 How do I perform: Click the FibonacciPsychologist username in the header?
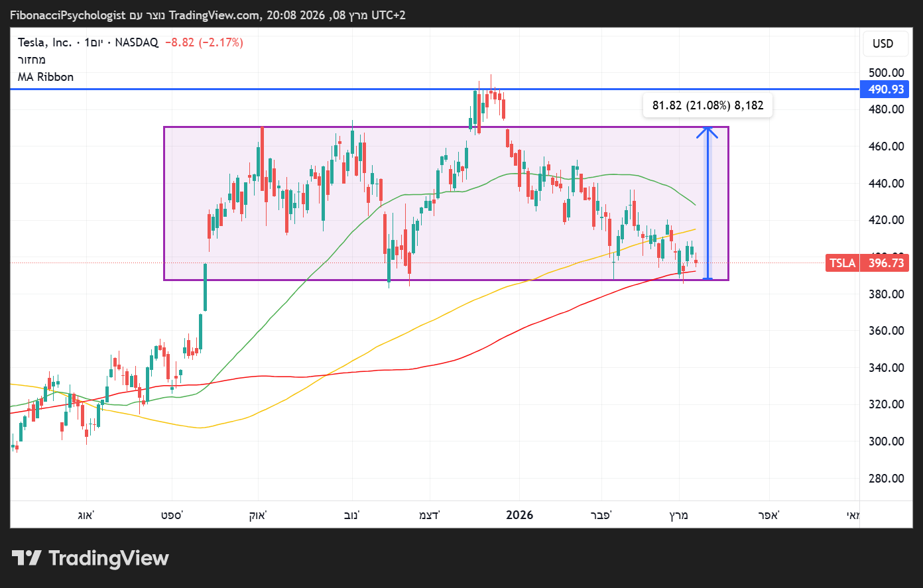pyautogui.click(x=68, y=15)
